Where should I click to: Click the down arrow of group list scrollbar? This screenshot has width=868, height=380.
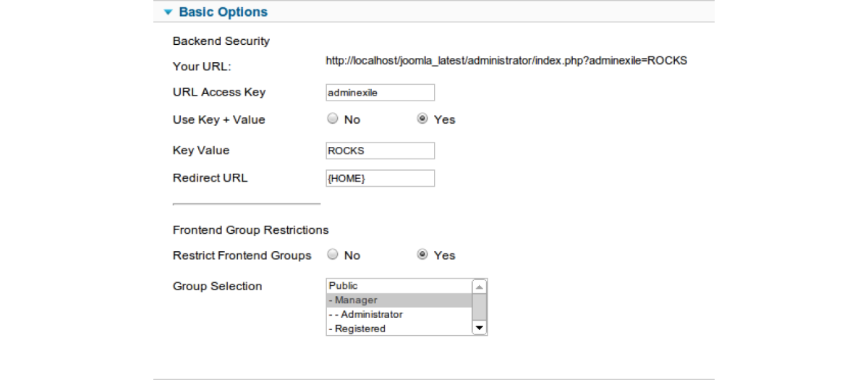coord(479,328)
